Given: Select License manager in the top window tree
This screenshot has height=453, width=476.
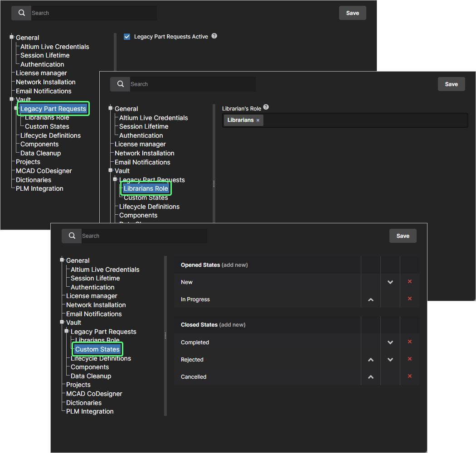Looking at the screenshot, I should (x=41, y=73).
